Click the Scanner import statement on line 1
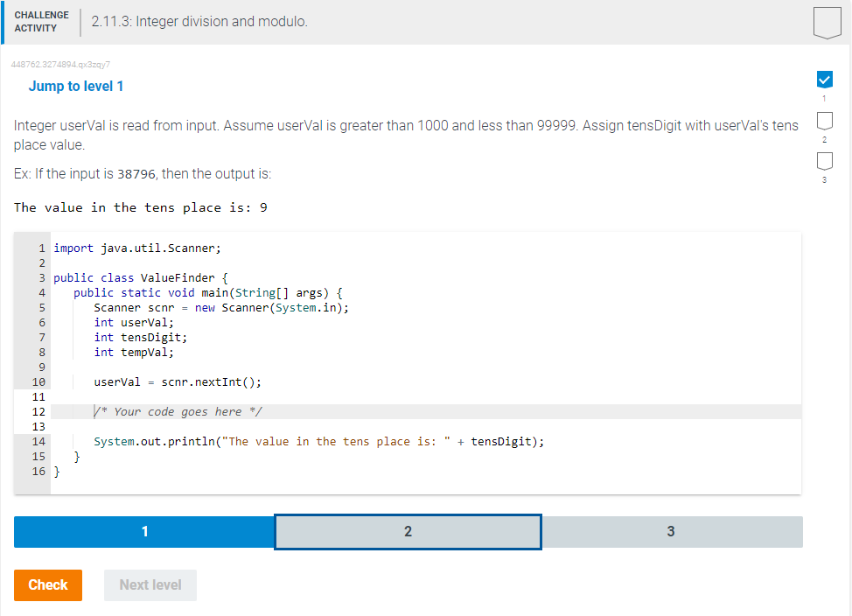This screenshot has height=616, width=852. click(136, 248)
